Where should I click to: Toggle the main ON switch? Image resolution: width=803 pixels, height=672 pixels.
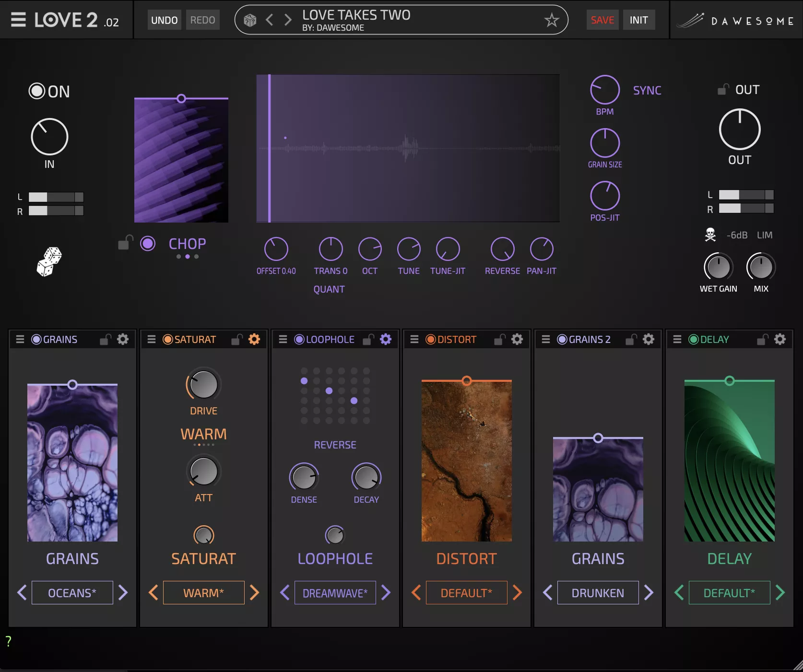pos(37,91)
